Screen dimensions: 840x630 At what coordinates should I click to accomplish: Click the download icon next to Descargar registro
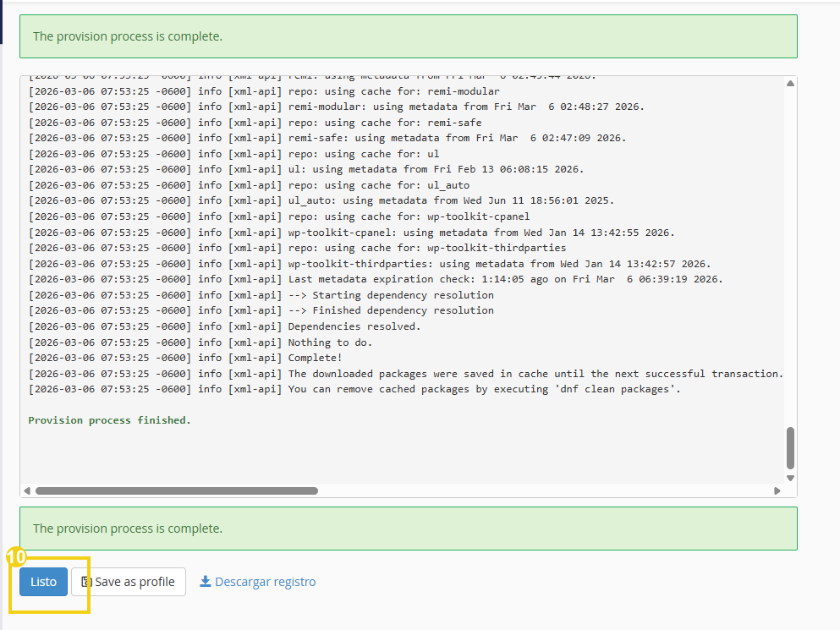point(205,581)
